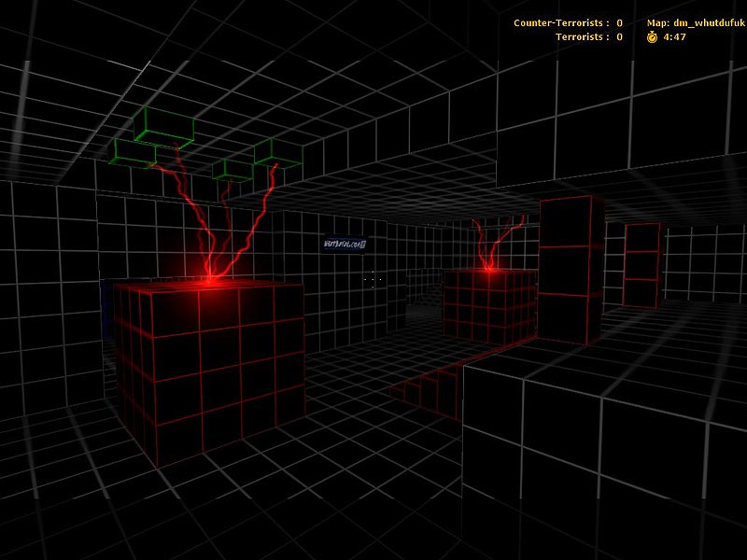Click the blue sign on the back wall
The width and height of the screenshot is (747, 560).
coord(343,244)
